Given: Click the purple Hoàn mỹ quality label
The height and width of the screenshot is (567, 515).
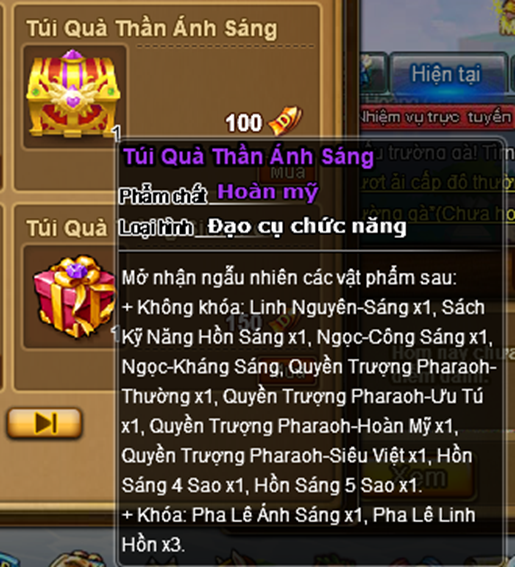Looking at the screenshot, I should [268, 192].
